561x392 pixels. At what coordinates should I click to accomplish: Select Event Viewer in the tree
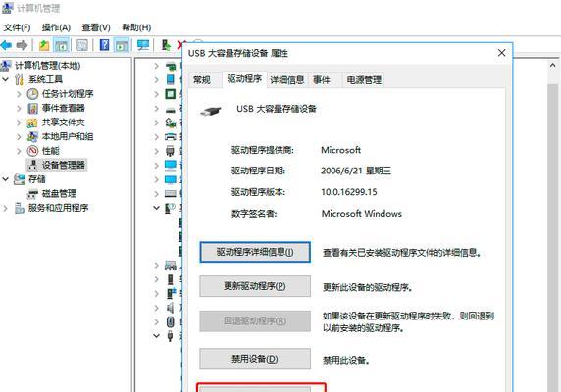(64, 108)
